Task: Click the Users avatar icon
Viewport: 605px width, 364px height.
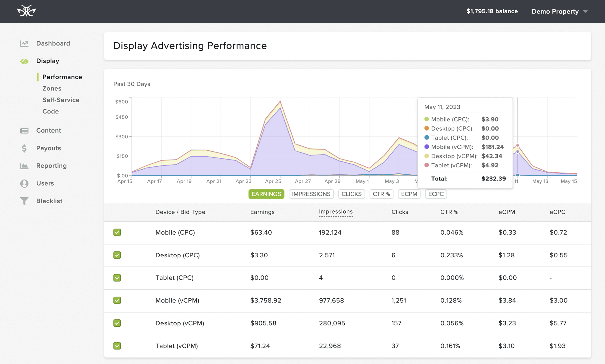Action: tap(24, 183)
